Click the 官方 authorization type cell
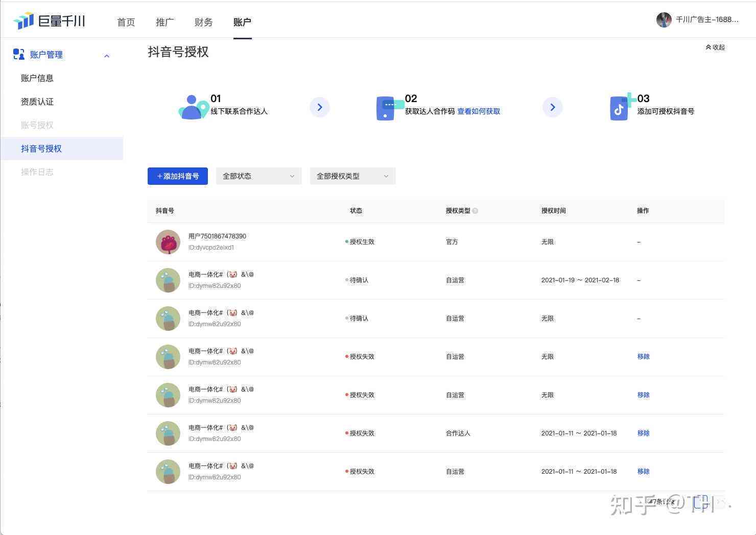This screenshot has height=535, width=756. pyautogui.click(x=452, y=242)
